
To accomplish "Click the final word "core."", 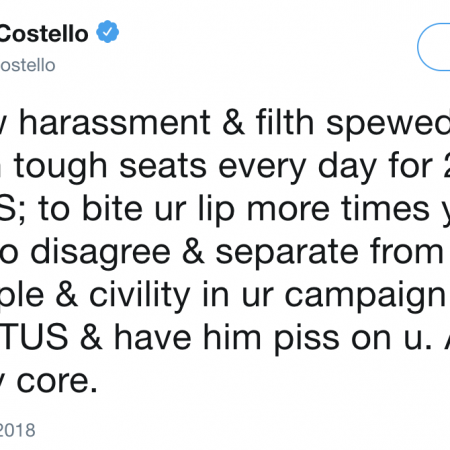I will 57,381.
